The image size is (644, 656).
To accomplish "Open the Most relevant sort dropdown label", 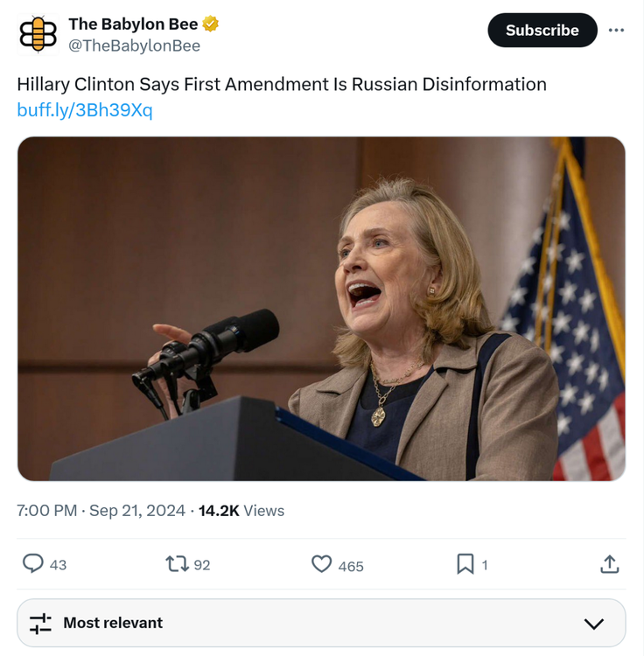I will coord(113,623).
